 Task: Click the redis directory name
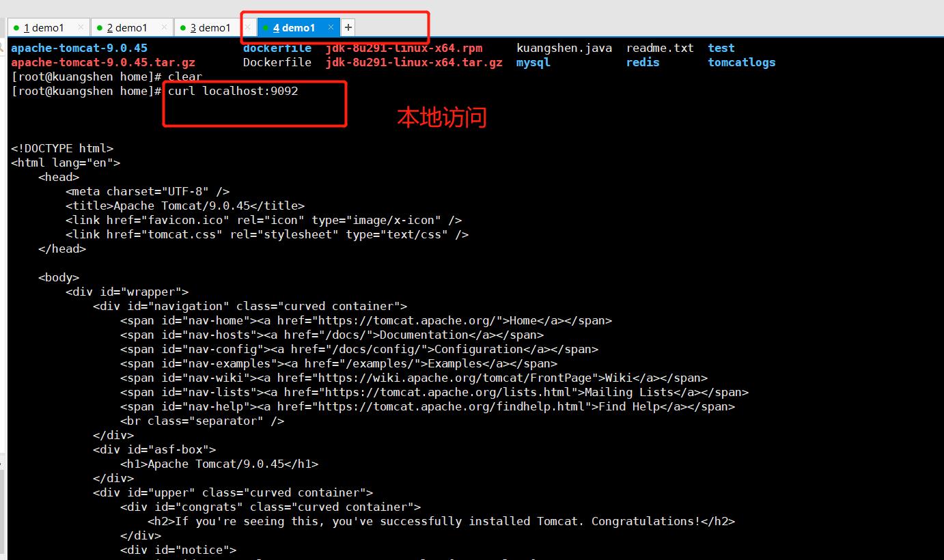pyautogui.click(x=643, y=62)
